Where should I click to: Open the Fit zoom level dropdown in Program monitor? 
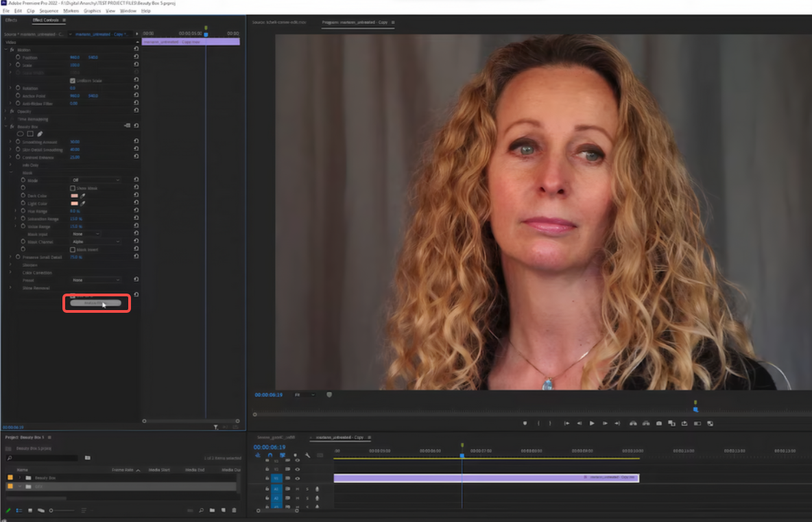tap(304, 394)
